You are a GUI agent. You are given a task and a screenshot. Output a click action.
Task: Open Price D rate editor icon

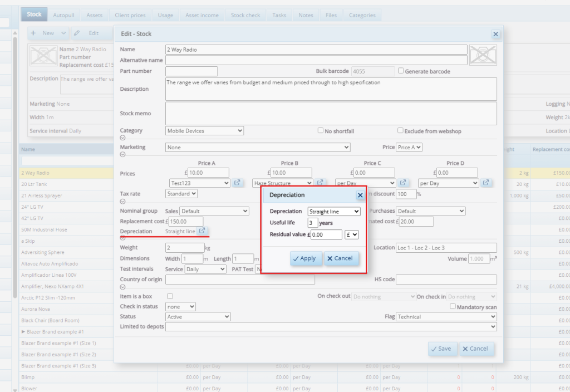tap(485, 183)
